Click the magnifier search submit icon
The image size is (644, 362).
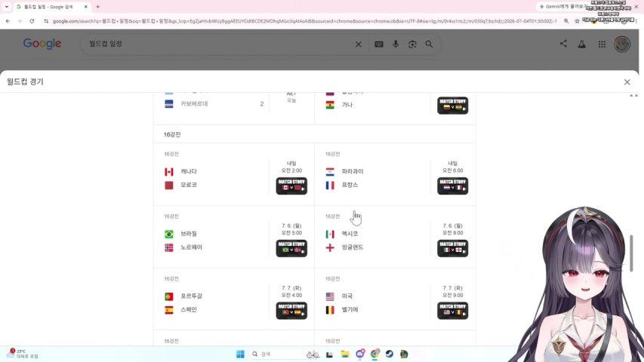(429, 44)
